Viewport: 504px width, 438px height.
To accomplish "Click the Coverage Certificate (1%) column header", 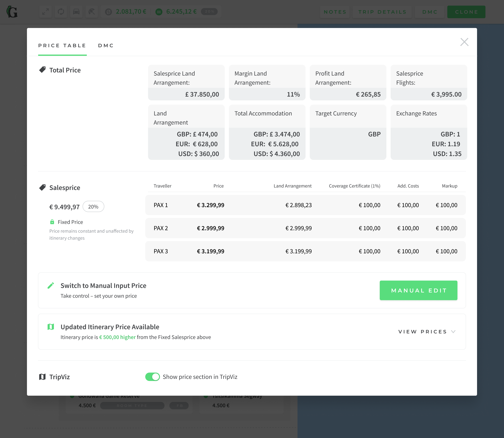I will pyautogui.click(x=354, y=186).
